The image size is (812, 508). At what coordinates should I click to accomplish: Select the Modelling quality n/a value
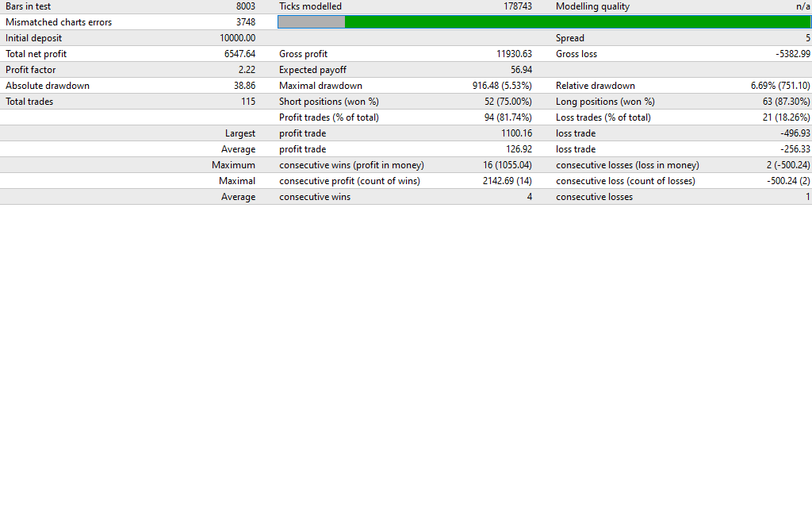point(802,6)
